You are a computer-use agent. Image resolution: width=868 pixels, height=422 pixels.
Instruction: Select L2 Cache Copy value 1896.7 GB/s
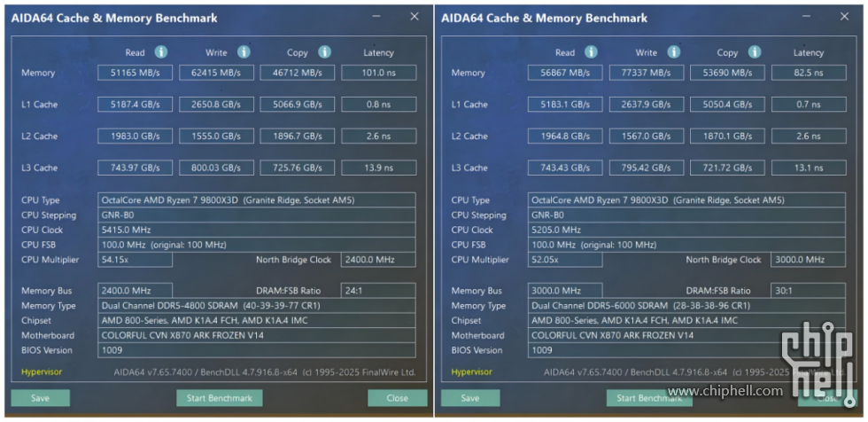298,136
